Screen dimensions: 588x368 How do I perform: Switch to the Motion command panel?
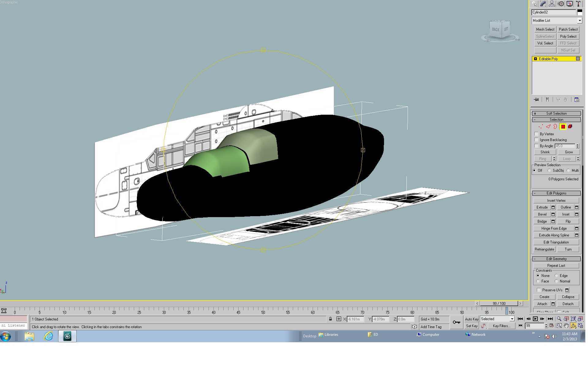(x=561, y=4)
